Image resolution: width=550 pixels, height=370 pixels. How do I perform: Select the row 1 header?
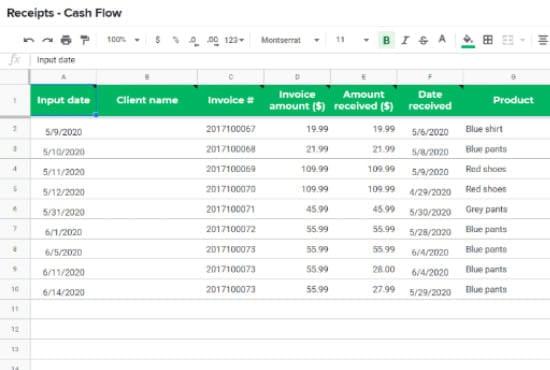coord(15,101)
